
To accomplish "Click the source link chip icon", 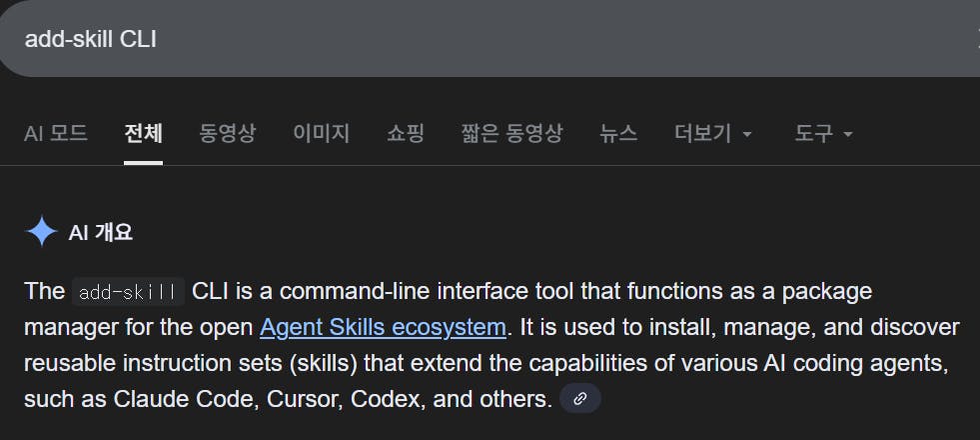I will pyautogui.click(x=580, y=399).
